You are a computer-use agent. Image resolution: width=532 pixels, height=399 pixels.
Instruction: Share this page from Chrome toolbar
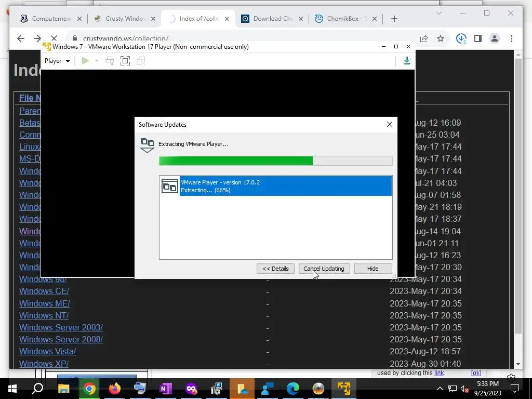424,38
